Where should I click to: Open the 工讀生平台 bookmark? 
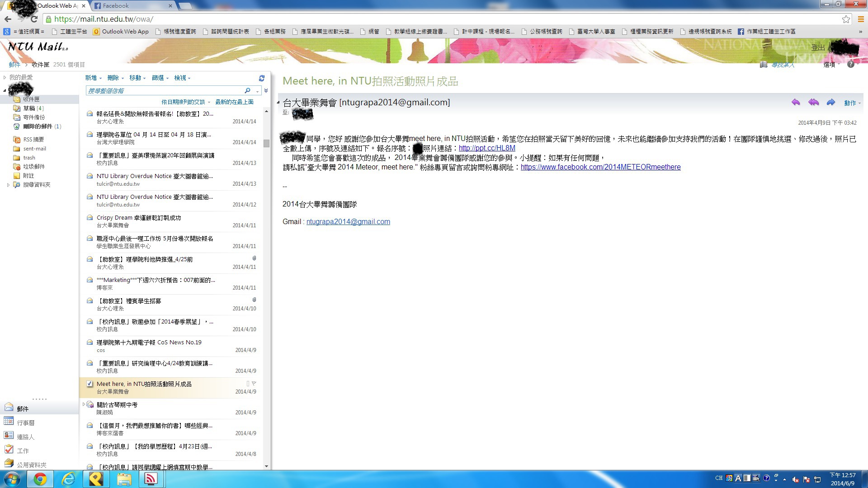point(69,32)
